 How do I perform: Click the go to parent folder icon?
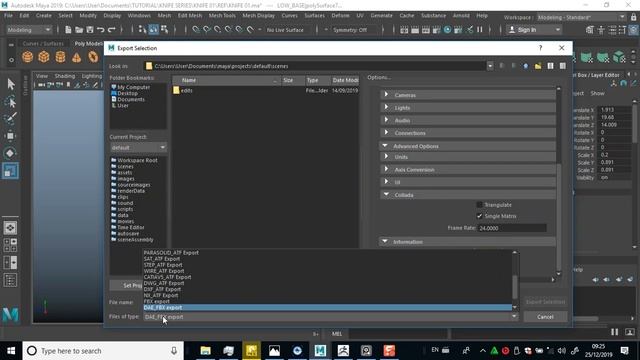(x=526, y=66)
